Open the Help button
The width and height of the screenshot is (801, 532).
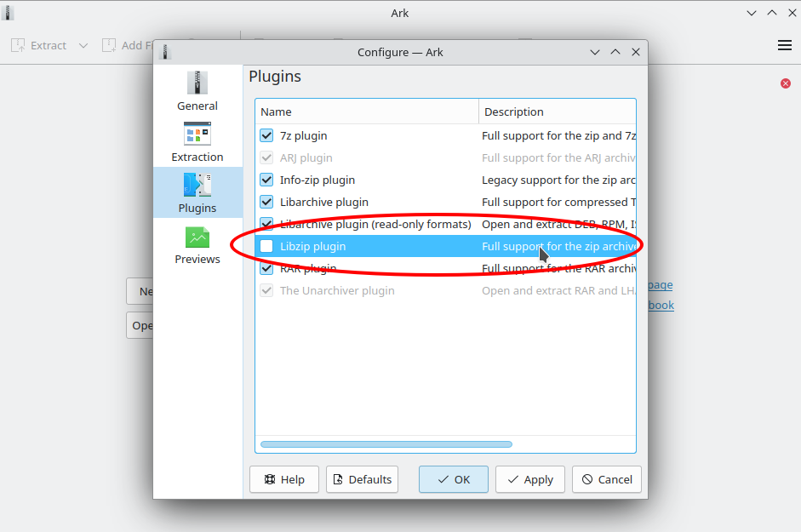pyautogui.click(x=284, y=479)
